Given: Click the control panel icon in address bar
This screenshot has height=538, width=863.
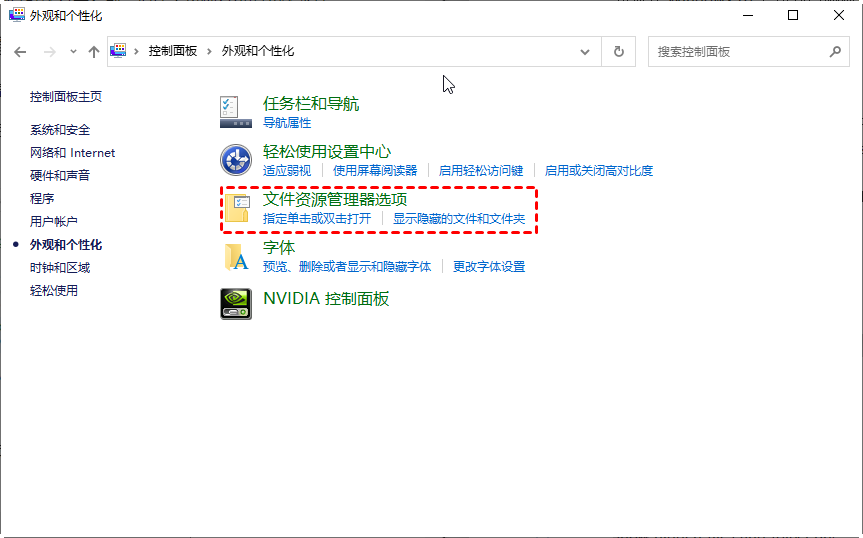Looking at the screenshot, I should 118,51.
